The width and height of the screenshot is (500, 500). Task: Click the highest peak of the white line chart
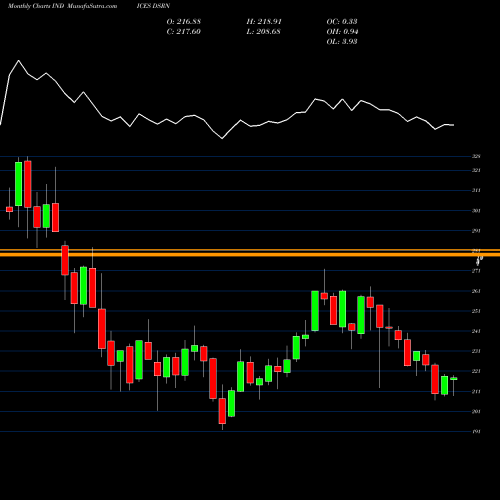pyautogui.click(x=18, y=61)
